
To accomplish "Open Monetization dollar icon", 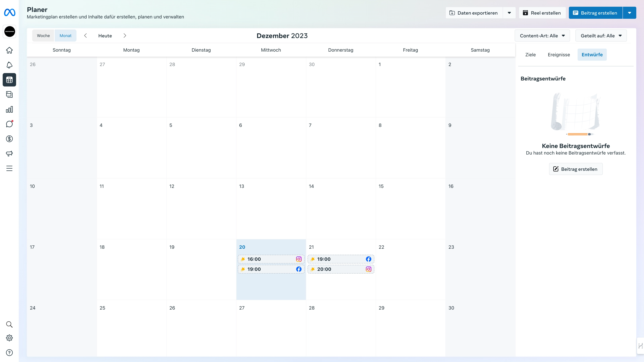I will [x=10, y=139].
